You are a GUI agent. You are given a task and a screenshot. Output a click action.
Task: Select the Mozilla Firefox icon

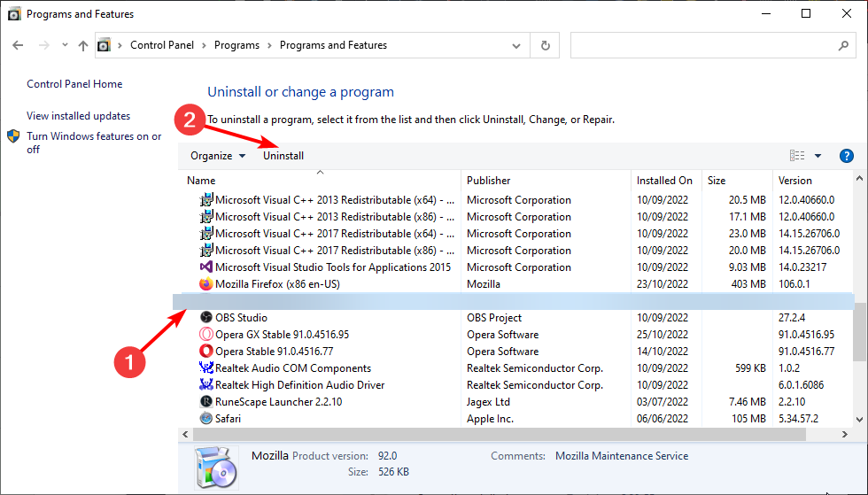[205, 284]
